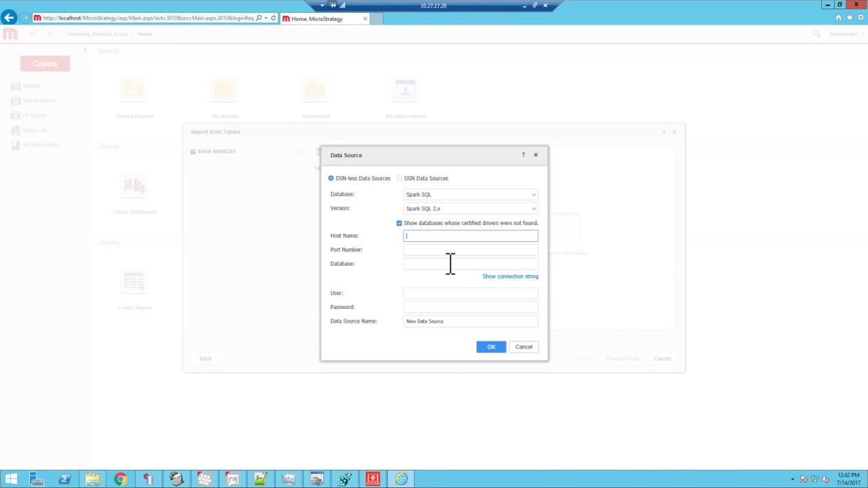Click the Create button in the MicroStrategy background page

(45, 64)
